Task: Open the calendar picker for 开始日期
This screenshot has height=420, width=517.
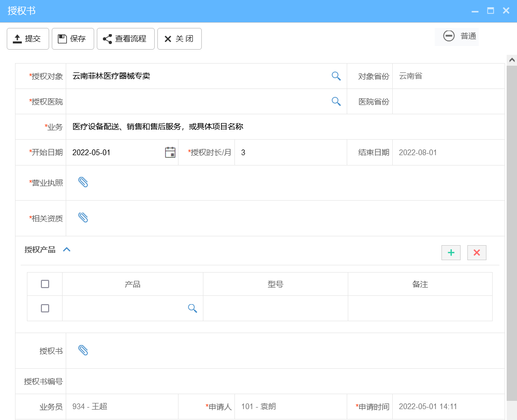Action: pos(169,152)
